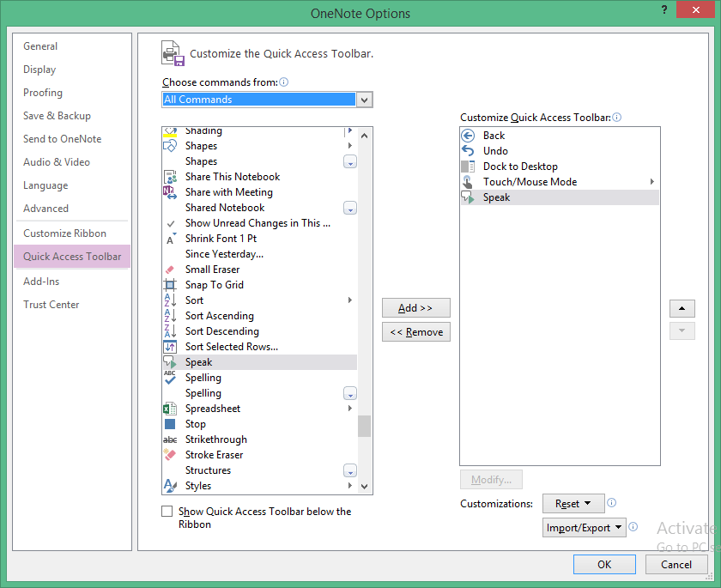This screenshot has height=588, width=721.
Task: Click Speak icon in Quick Access Toolbar list
Action: click(468, 197)
